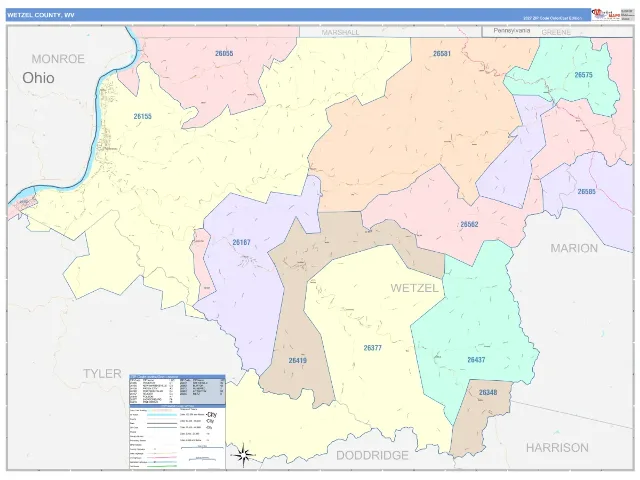This screenshot has height=480, width=640.
Task: Click the 'WETZEL COUNTY, WV' title
Action: (x=40, y=15)
